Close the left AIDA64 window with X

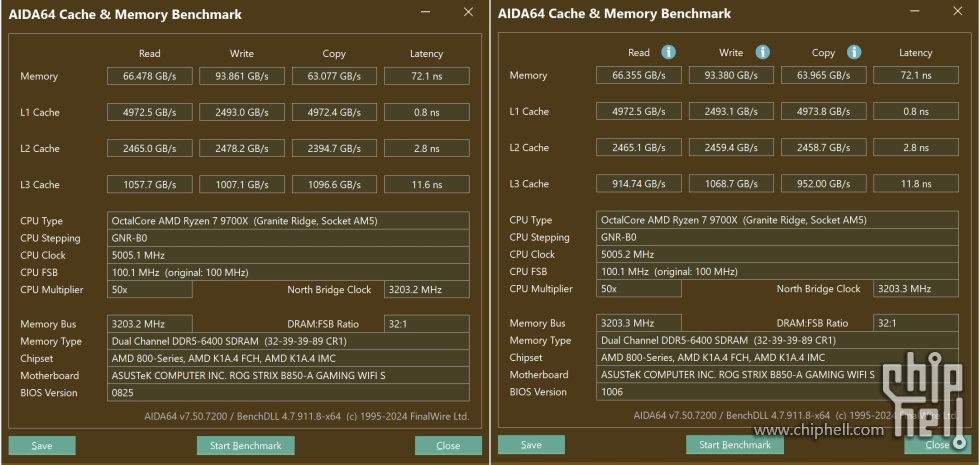[x=468, y=12]
